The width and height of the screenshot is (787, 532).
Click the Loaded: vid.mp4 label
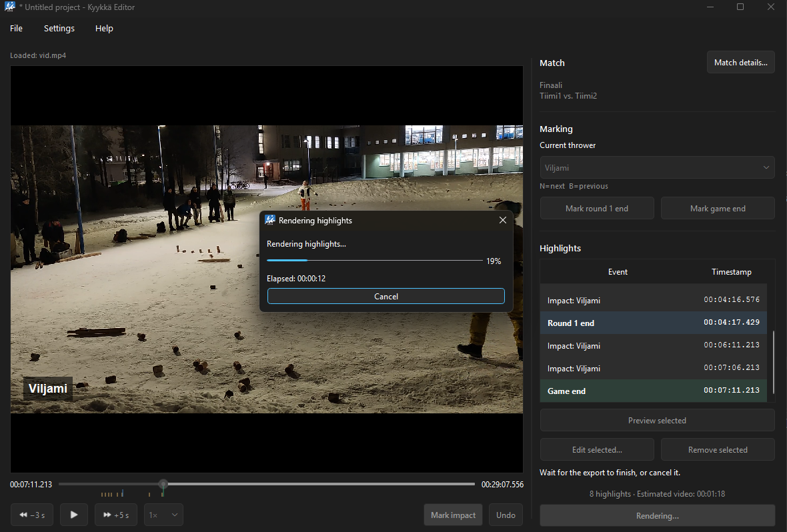tap(38, 55)
